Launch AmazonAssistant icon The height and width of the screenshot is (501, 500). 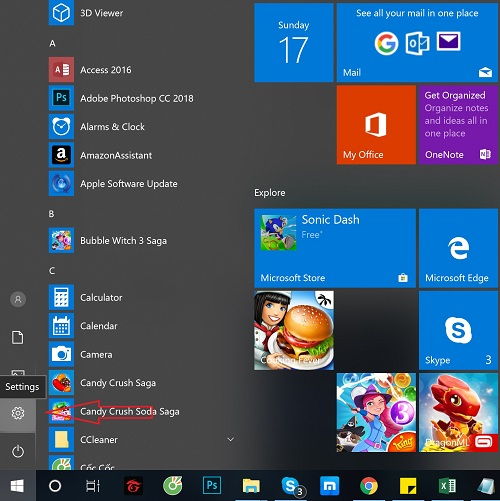[61, 155]
